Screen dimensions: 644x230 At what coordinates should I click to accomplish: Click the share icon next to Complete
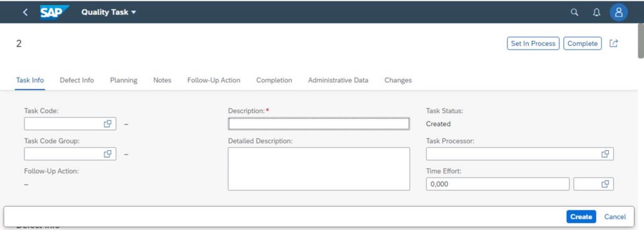(x=614, y=43)
